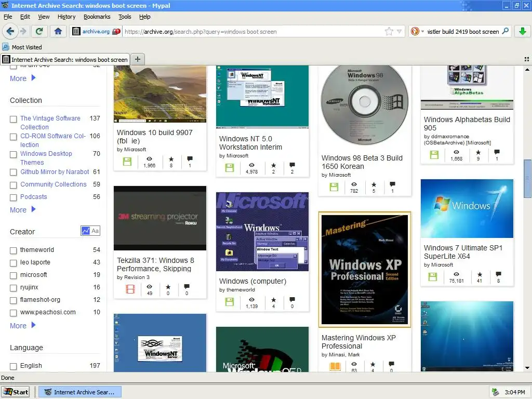Screen dimensions: 532x399
Task: Check the Podcasts collection filter
Action: click(x=13, y=197)
